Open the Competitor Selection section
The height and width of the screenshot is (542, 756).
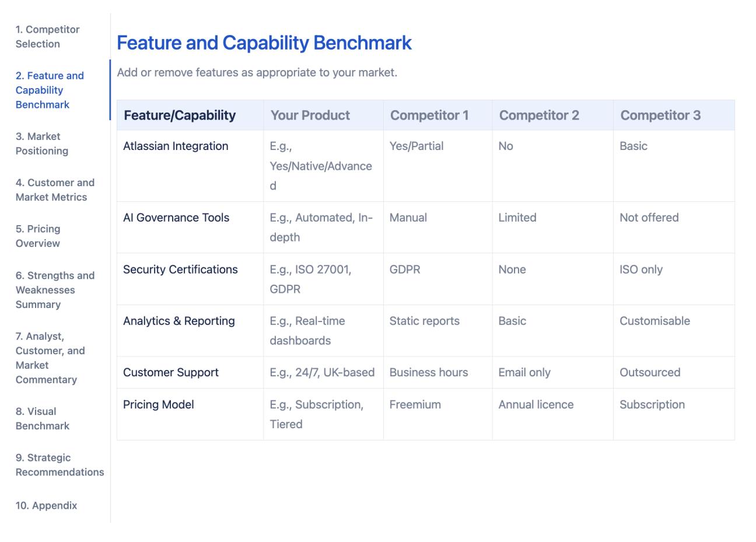click(47, 37)
